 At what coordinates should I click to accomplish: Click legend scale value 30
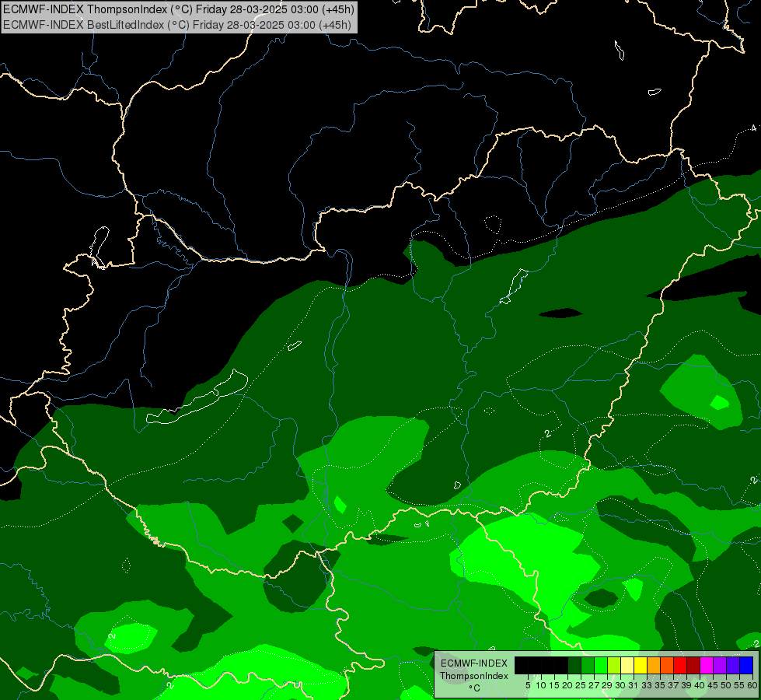coord(621,685)
